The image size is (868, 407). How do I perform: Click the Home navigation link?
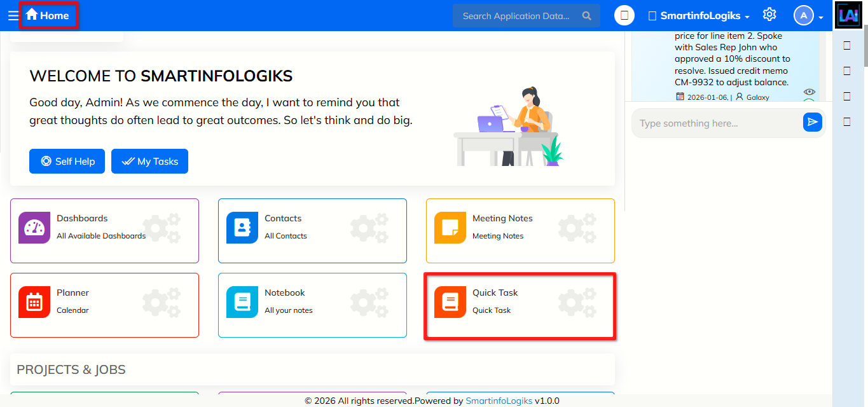[48, 15]
